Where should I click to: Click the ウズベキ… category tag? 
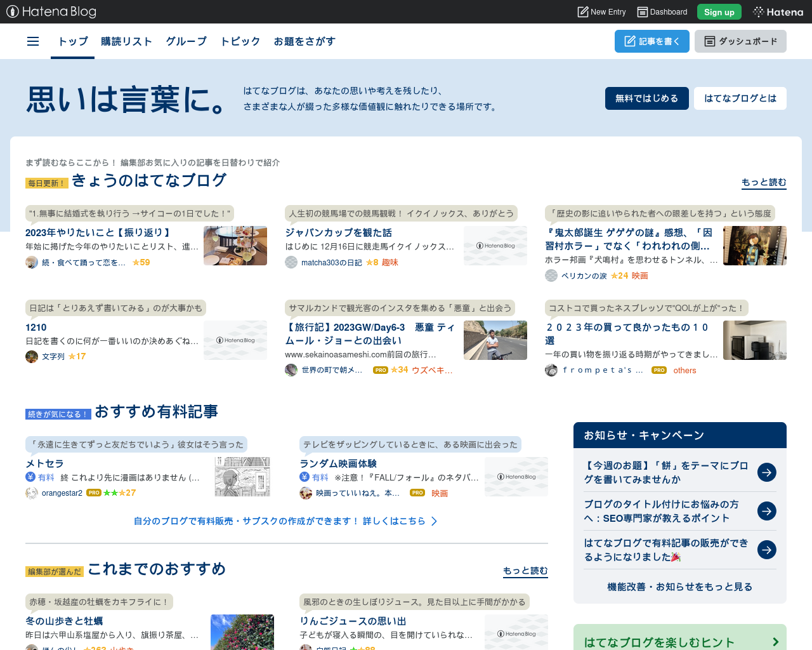coord(432,370)
